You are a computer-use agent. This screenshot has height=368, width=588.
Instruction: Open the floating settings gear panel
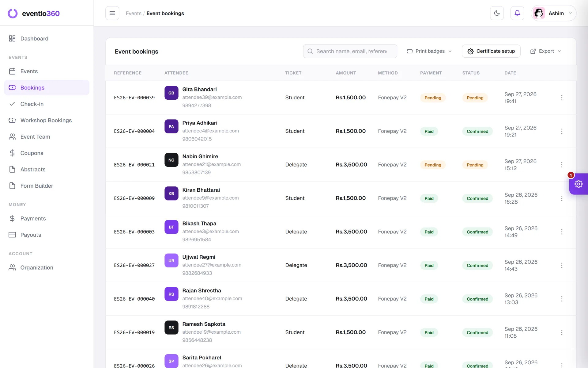pyautogui.click(x=578, y=184)
